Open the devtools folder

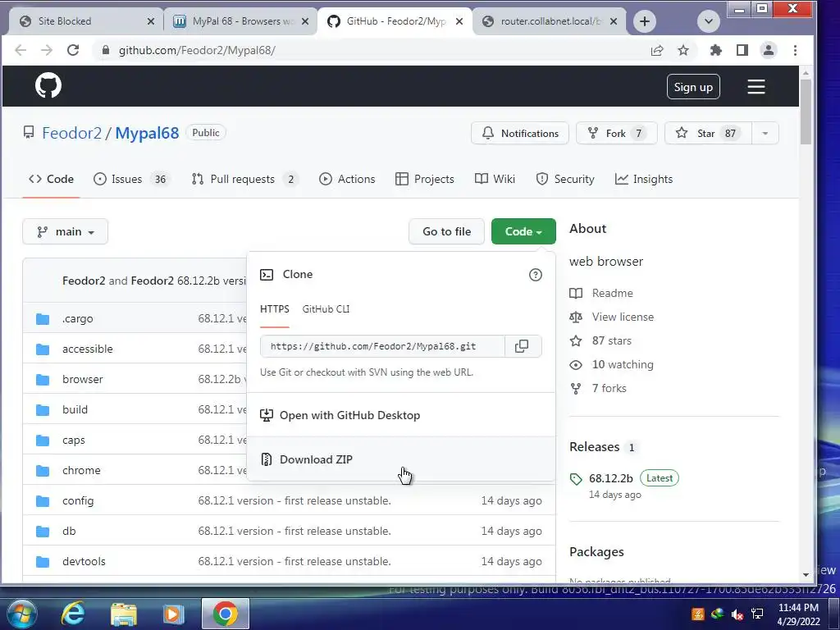click(x=84, y=561)
